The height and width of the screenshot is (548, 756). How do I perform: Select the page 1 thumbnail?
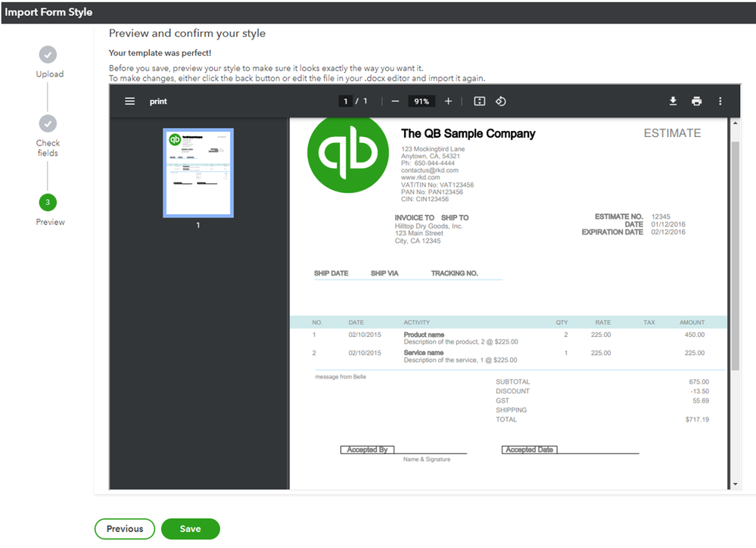[198, 173]
